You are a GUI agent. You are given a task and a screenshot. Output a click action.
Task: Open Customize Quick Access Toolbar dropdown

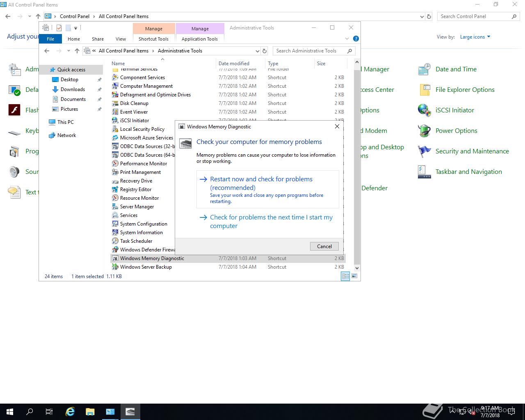[x=75, y=28]
